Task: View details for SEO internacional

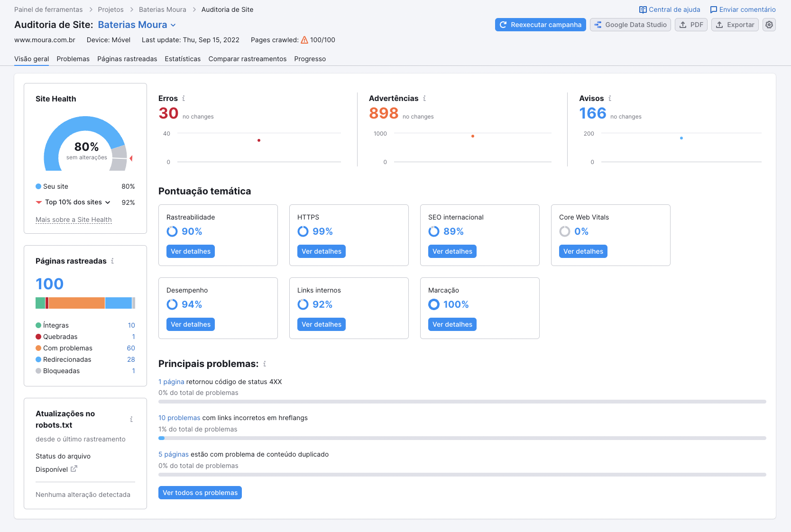Action: click(452, 251)
